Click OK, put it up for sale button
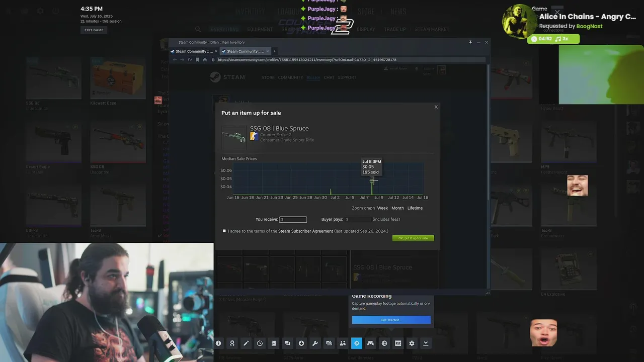Viewport: 644px width, 362px height. click(x=413, y=238)
